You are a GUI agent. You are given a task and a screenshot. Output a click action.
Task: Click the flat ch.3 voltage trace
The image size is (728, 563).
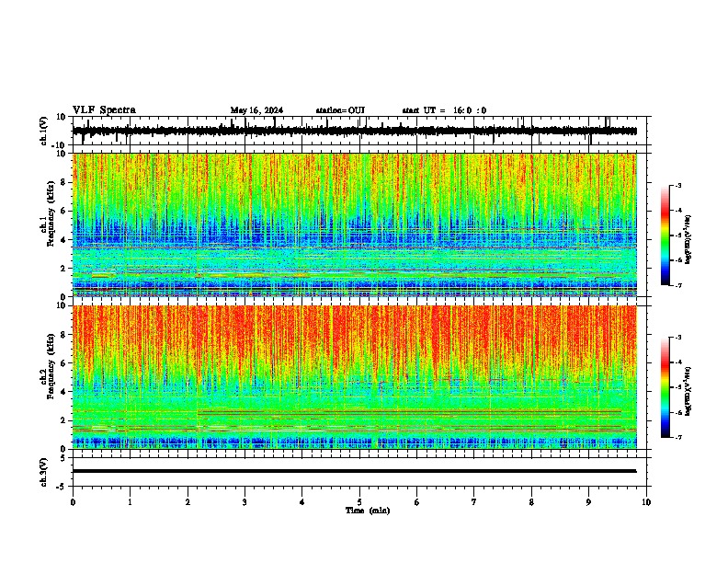(355, 471)
